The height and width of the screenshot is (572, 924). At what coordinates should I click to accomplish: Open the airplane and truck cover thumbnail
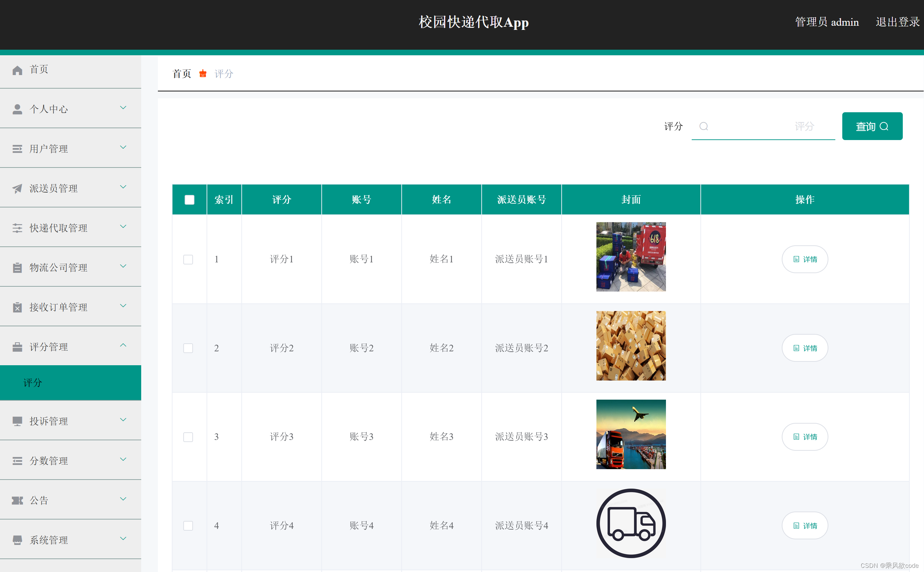coord(630,434)
